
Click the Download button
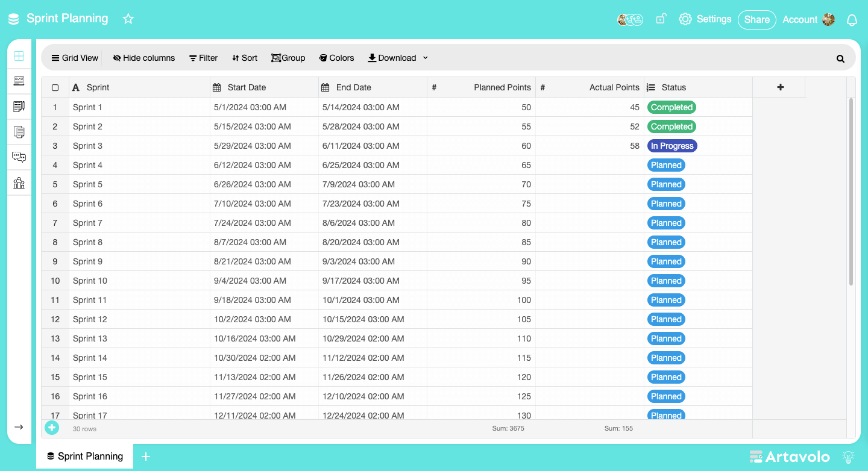click(392, 58)
